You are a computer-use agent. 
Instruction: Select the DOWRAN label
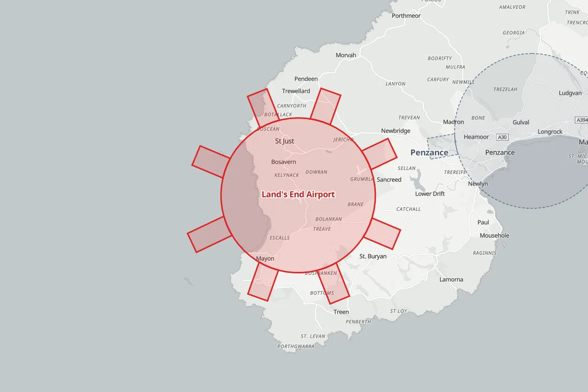click(316, 172)
